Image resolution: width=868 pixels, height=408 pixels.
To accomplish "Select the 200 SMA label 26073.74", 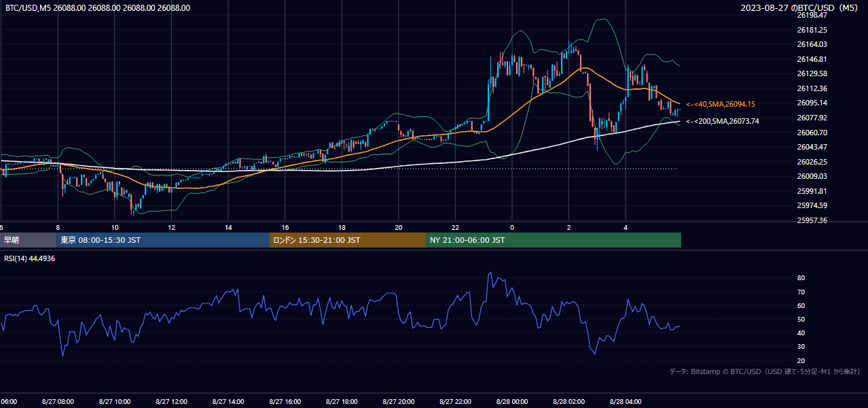I will point(723,121).
